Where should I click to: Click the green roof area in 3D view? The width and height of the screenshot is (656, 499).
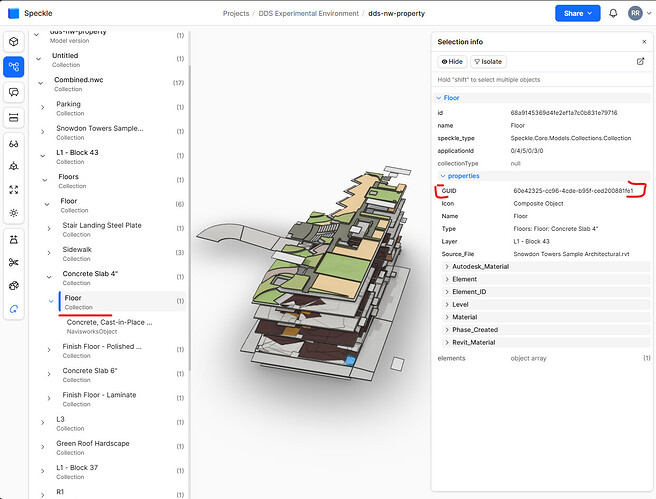(344, 266)
